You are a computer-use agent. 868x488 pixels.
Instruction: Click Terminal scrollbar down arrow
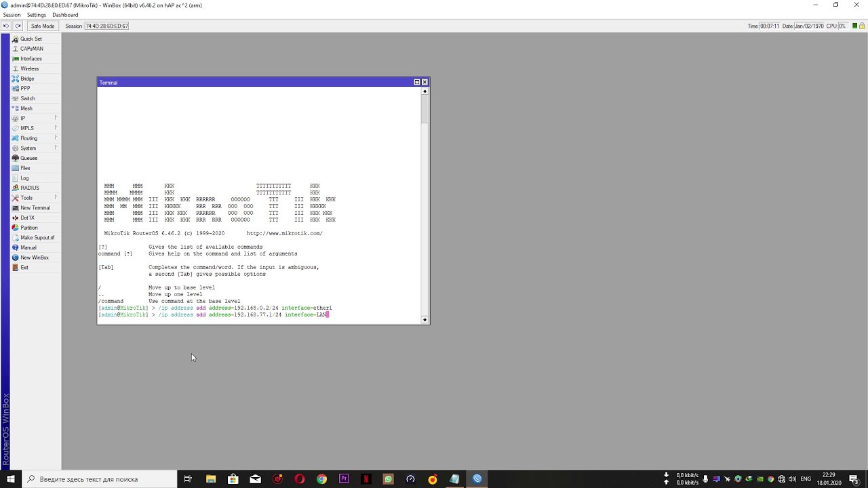(425, 320)
